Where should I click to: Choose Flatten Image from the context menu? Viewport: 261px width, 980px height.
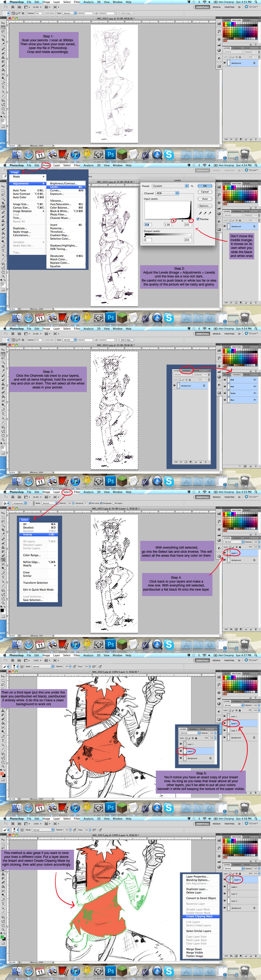[x=201, y=956]
